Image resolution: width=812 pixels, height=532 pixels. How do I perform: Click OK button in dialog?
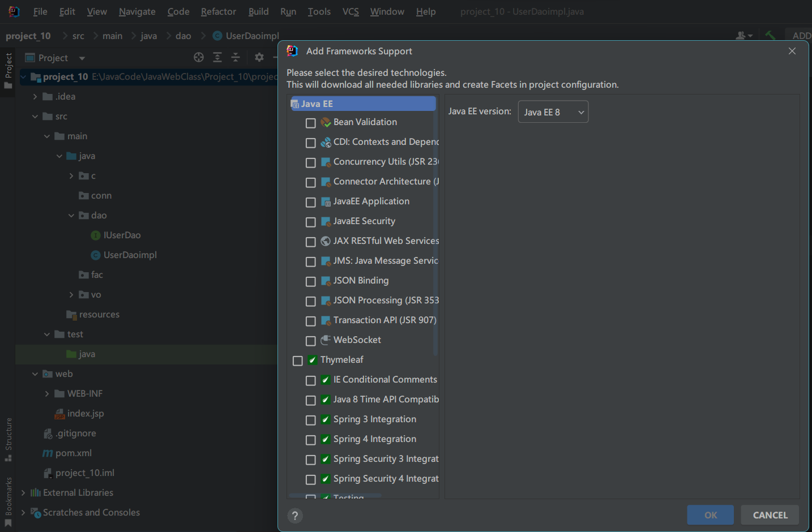tap(710, 515)
